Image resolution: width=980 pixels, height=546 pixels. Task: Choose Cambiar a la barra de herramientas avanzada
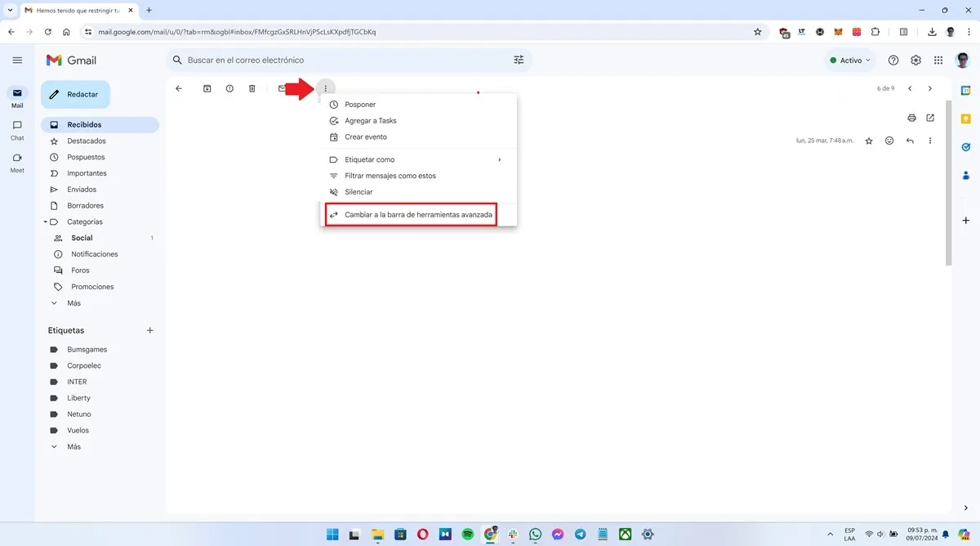click(x=411, y=214)
